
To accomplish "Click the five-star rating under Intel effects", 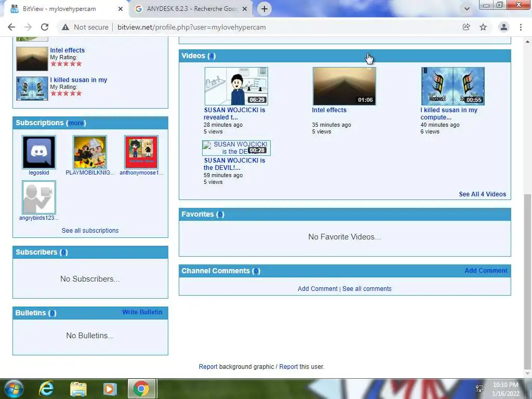I will tap(66, 64).
